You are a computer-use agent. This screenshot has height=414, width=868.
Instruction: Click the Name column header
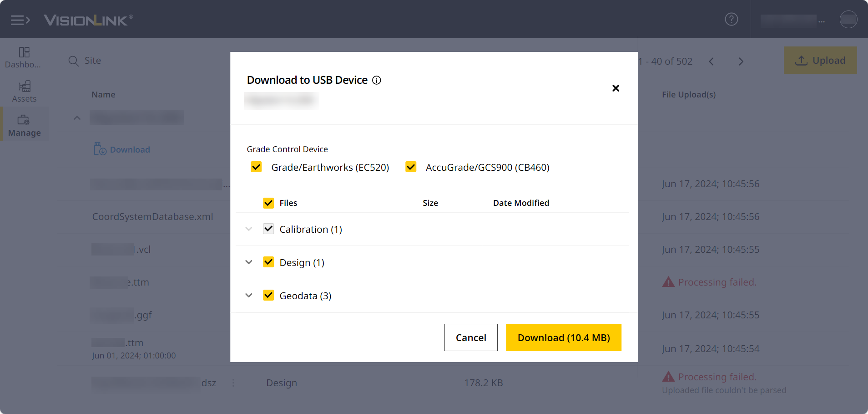(x=103, y=95)
